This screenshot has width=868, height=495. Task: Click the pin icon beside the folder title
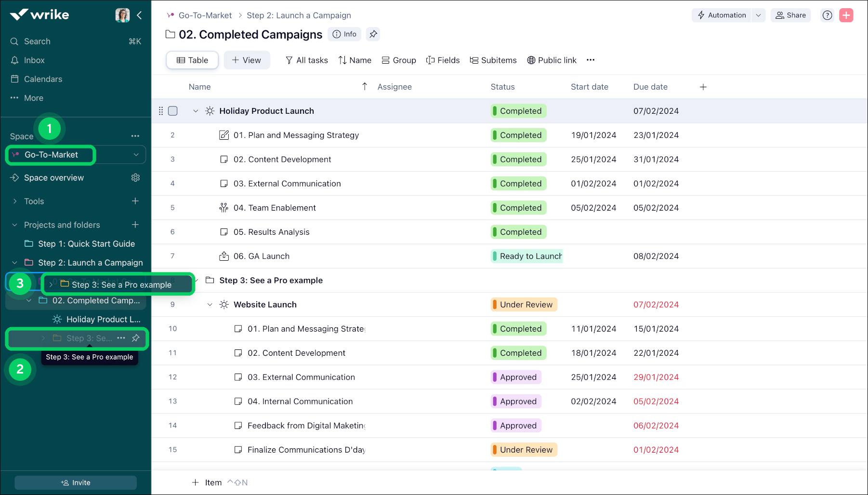tap(373, 34)
